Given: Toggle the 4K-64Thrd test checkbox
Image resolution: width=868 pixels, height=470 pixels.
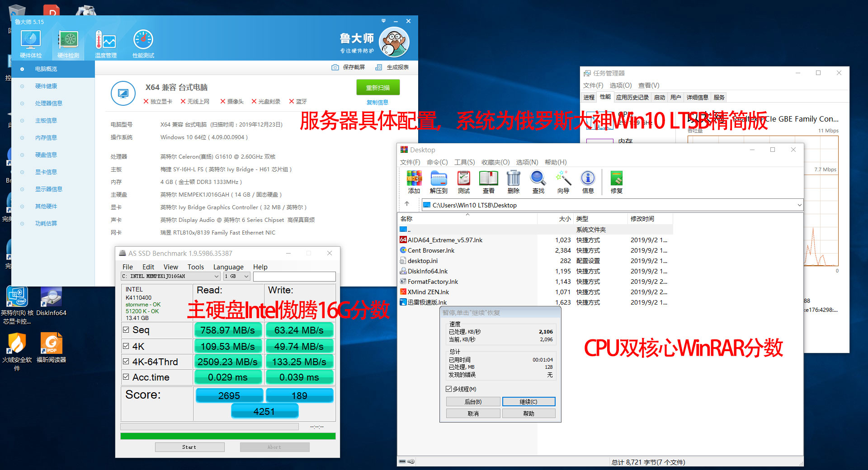Looking at the screenshot, I should pos(126,362).
